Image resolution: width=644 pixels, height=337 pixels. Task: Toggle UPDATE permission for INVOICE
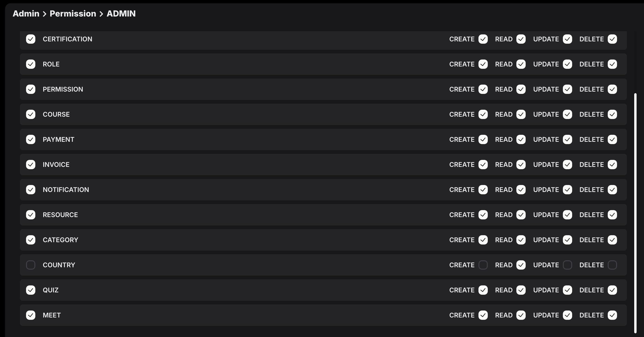[x=568, y=165]
